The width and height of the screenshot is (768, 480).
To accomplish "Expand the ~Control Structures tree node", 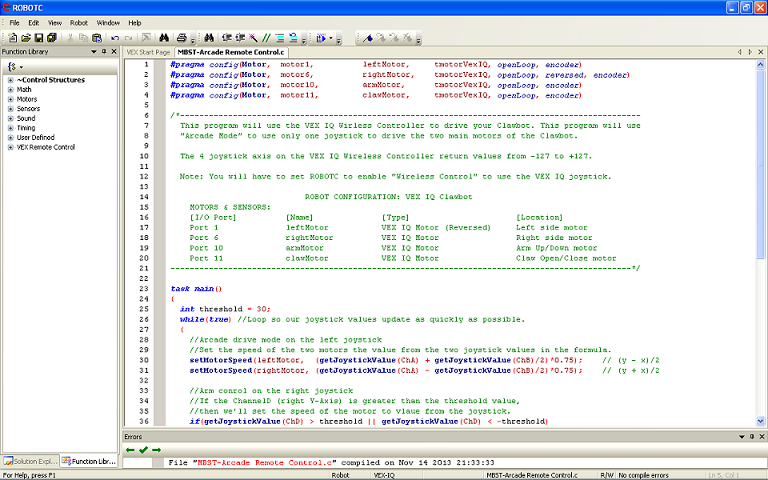I will [x=10, y=80].
